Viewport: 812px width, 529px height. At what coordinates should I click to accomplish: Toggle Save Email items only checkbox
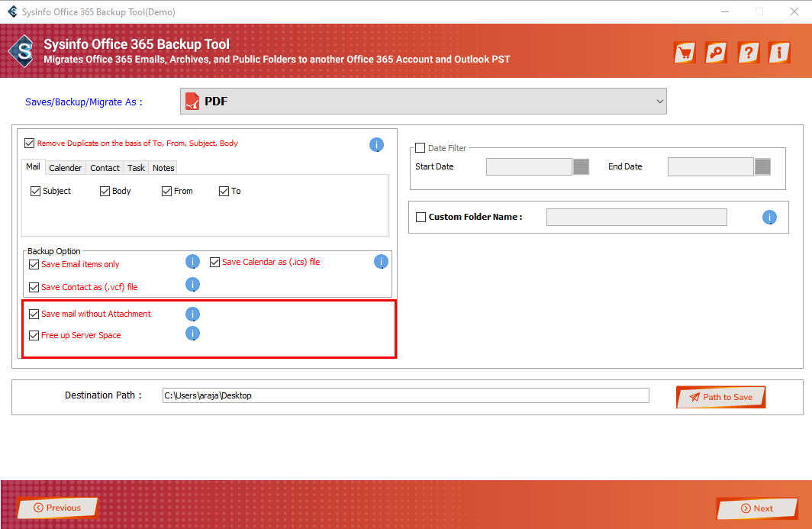click(x=34, y=264)
